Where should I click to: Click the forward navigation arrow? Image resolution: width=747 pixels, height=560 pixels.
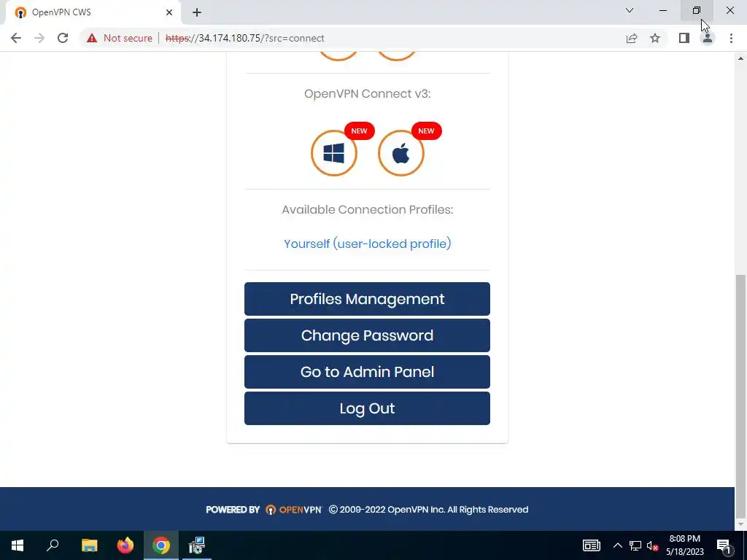click(x=39, y=38)
